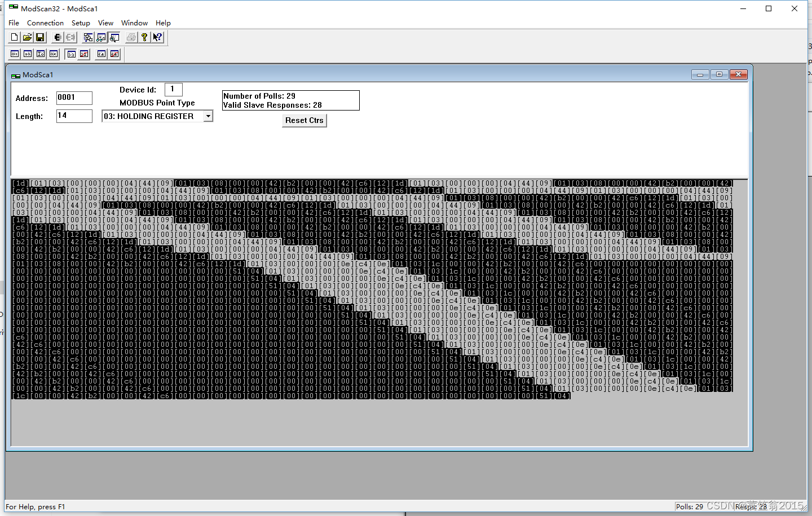Display values as swapped double precision
The image size is (812, 516).
[114, 54]
